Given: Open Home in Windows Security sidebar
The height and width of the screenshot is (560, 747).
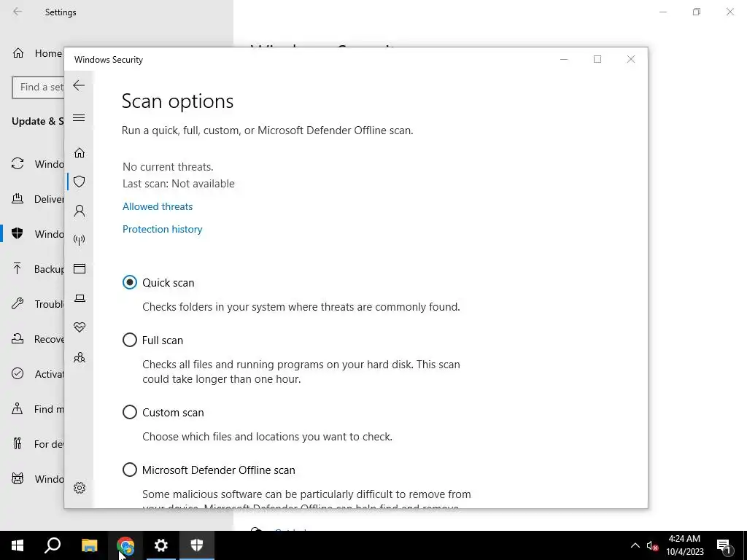Looking at the screenshot, I should [x=80, y=152].
